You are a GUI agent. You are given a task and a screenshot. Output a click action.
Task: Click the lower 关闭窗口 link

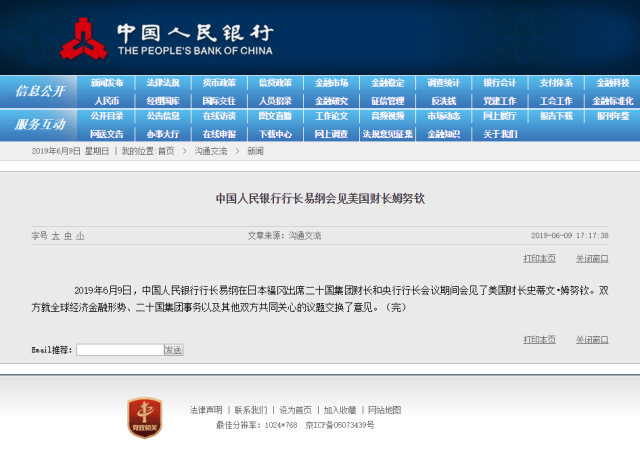tap(592, 339)
